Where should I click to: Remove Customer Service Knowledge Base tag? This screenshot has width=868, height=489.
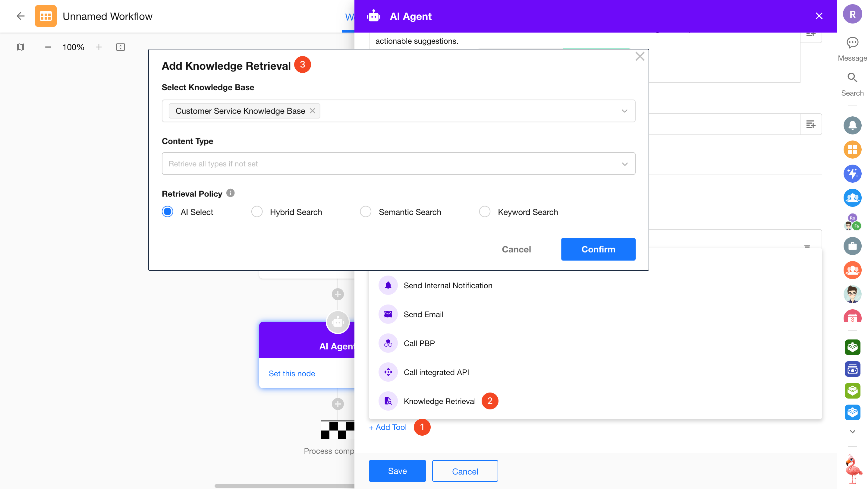click(312, 111)
